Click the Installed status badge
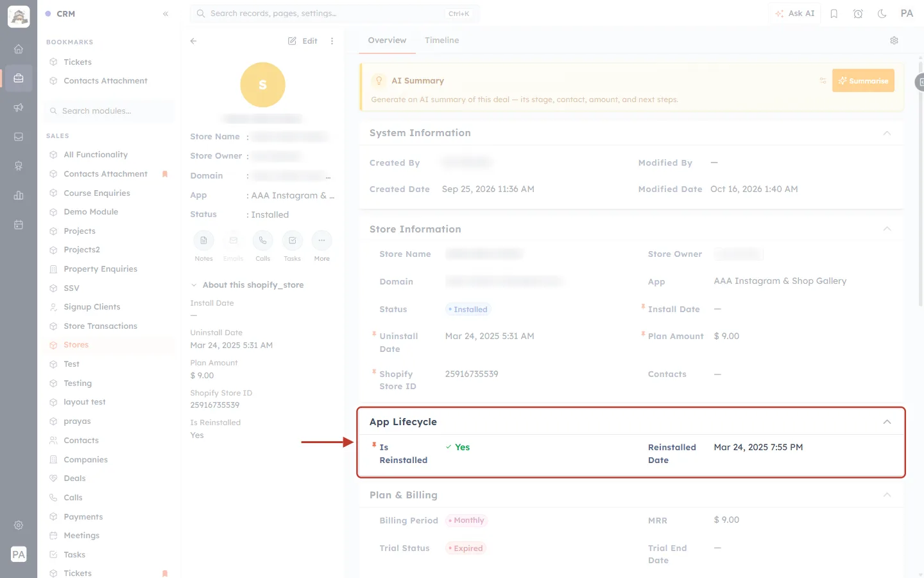The width and height of the screenshot is (924, 578). (468, 310)
